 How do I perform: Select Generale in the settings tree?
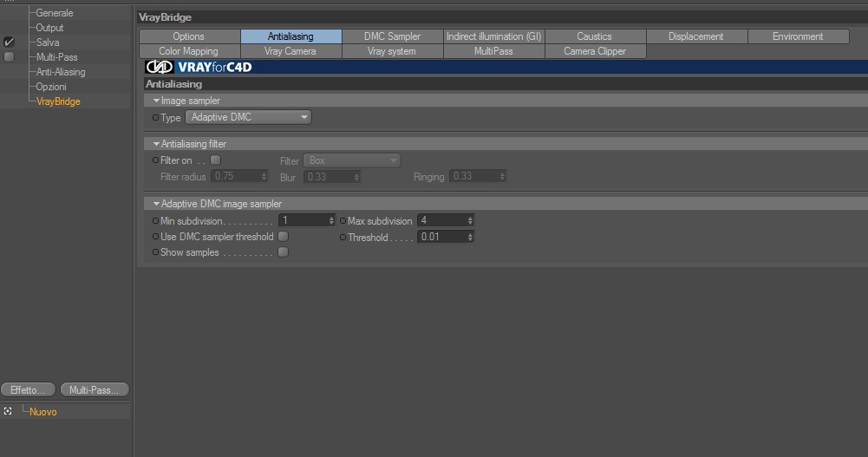pos(55,13)
